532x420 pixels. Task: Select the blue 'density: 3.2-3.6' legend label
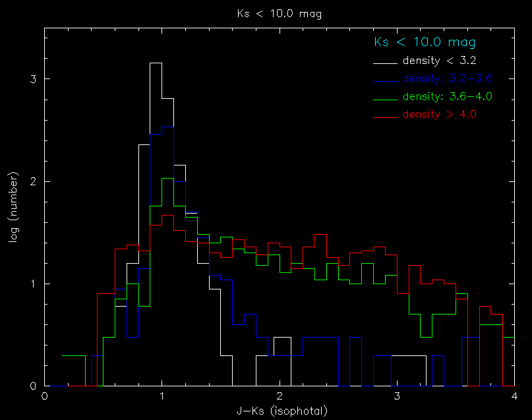[x=448, y=78]
